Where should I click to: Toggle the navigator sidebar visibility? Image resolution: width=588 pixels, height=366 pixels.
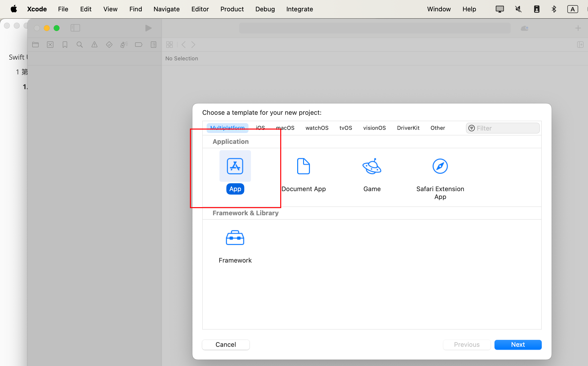75,28
